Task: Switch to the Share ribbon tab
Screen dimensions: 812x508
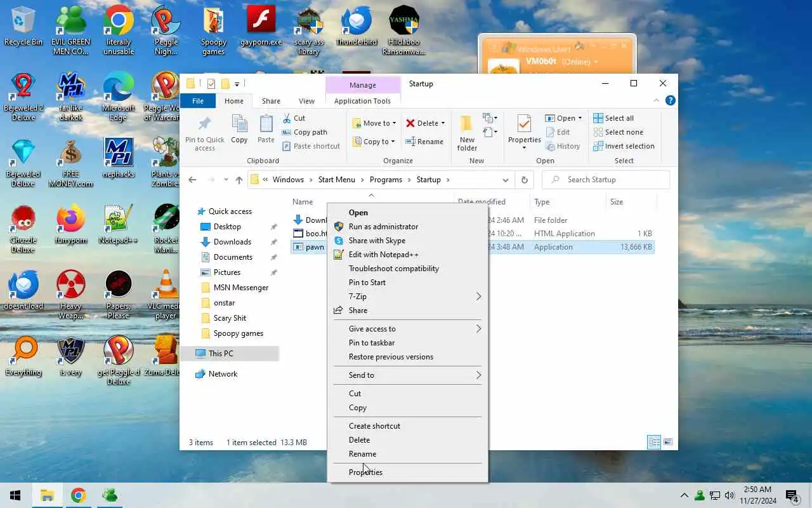Action: click(x=271, y=101)
